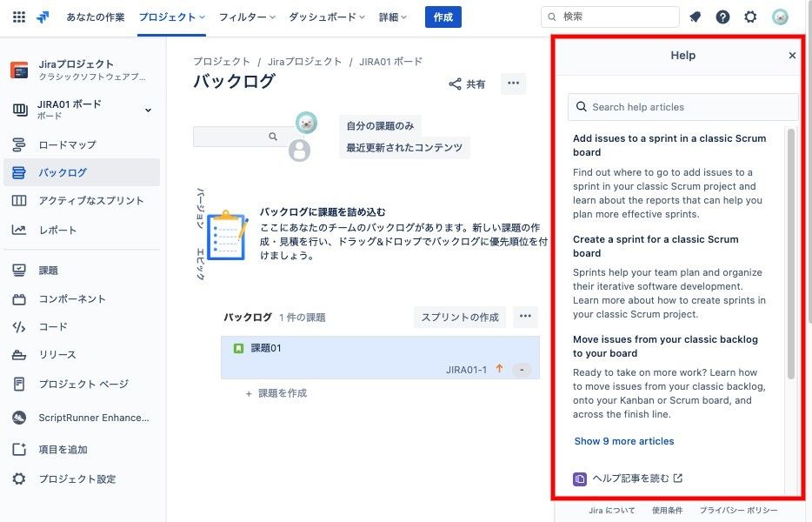
Task: Open プロジェクト ページ in the sidebar
Action: (x=82, y=385)
